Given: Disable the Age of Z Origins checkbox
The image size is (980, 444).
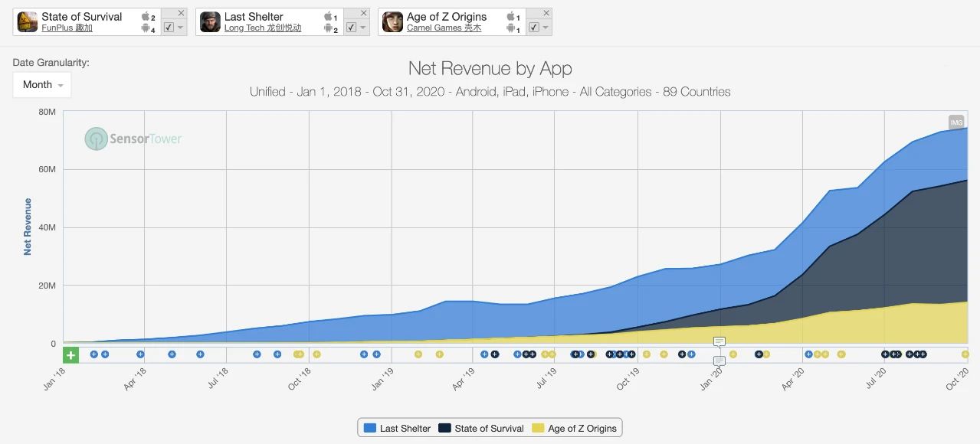Looking at the screenshot, I should tap(533, 28).
